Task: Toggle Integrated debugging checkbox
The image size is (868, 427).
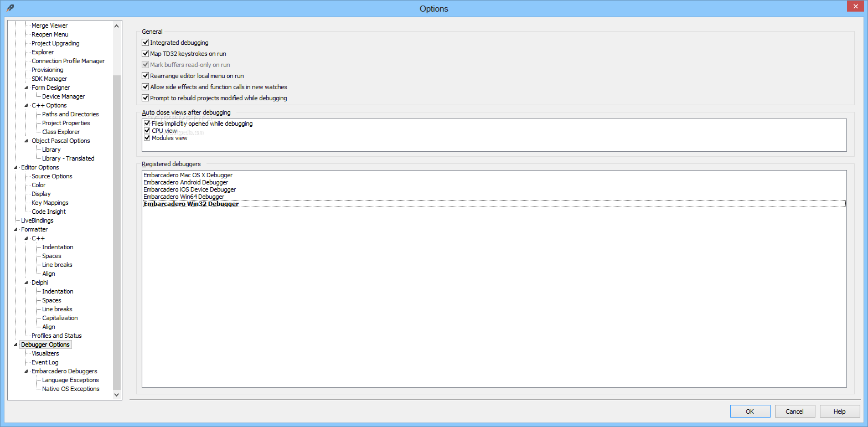Action: 146,43
